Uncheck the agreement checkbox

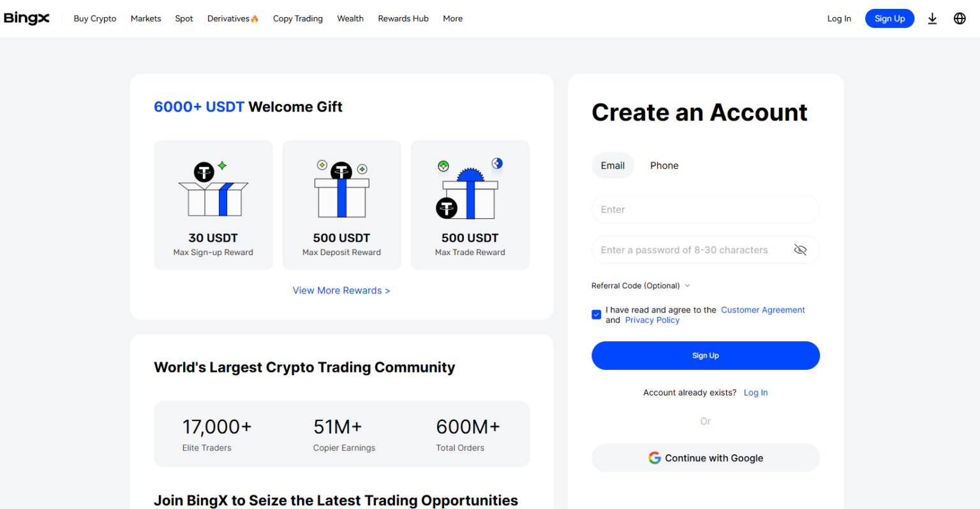click(x=597, y=314)
